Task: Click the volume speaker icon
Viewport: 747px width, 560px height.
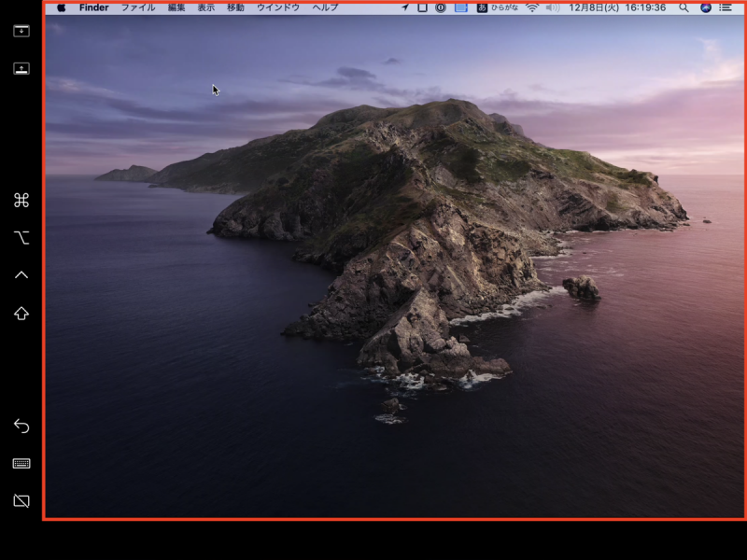Action: click(553, 7)
